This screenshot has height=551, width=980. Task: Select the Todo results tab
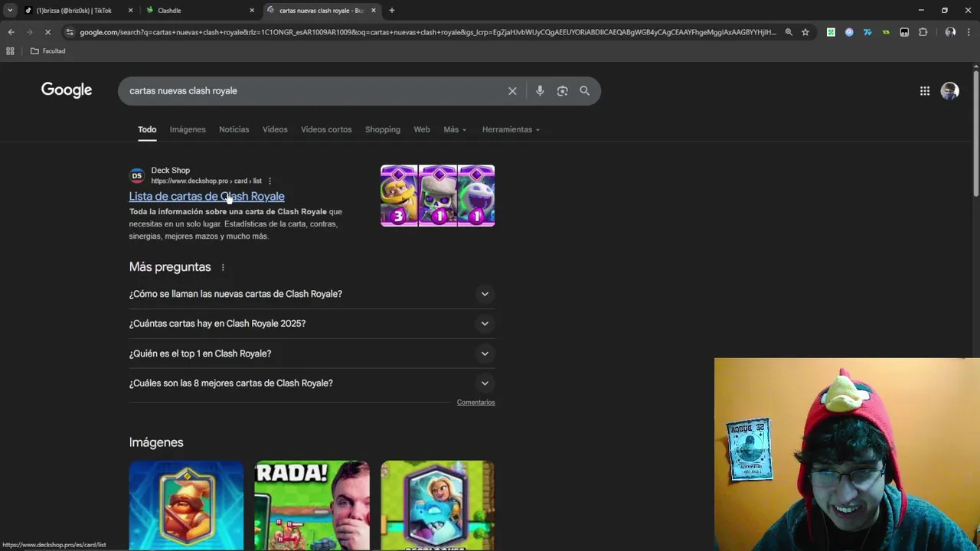tap(147, 129)
